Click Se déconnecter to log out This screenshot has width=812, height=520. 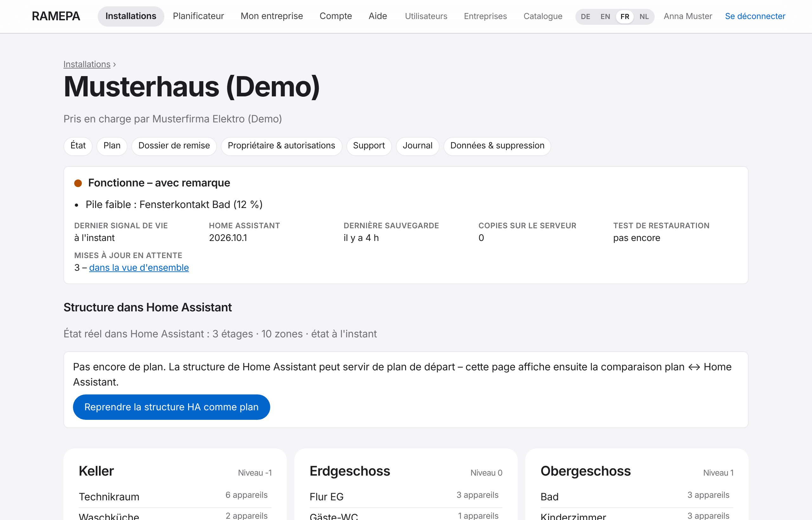[x=755, y=16]
